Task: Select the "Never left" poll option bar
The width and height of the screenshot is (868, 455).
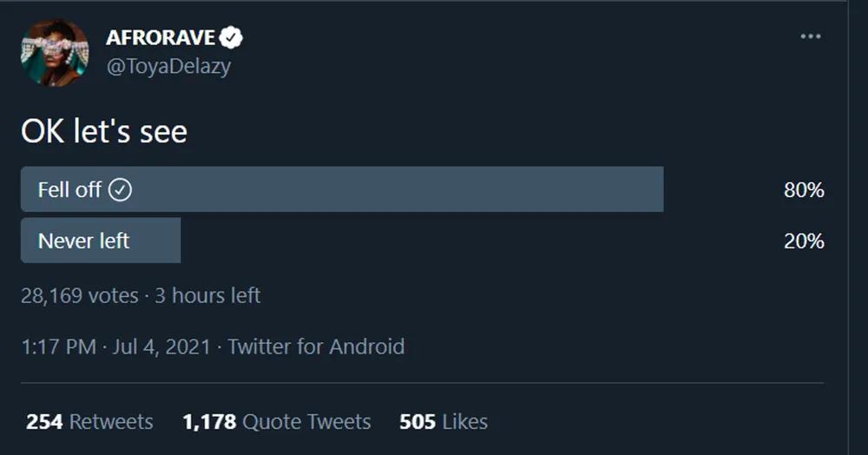Action: coord(101,241)
